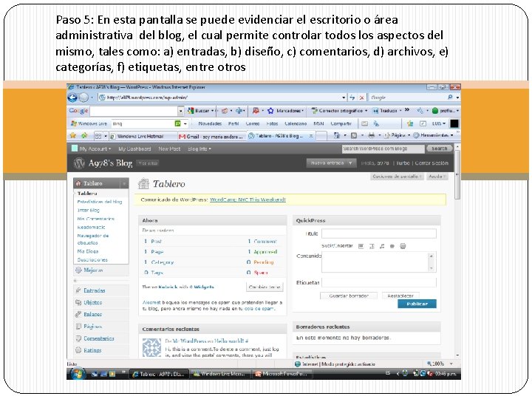
Task: Click QuickPress add audio music icon
Action: (382, 246)
